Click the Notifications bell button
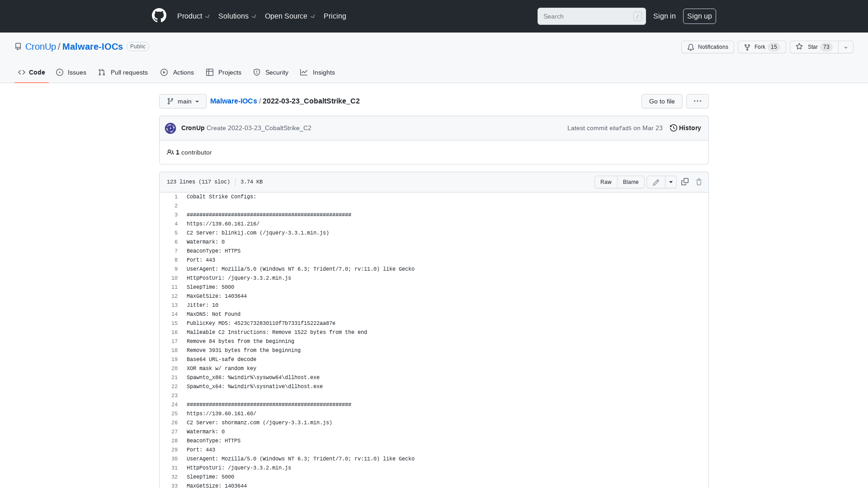Image resolution: width=868 pixels, height=488 pixels. pyautogui.click(x=708, y=47)
